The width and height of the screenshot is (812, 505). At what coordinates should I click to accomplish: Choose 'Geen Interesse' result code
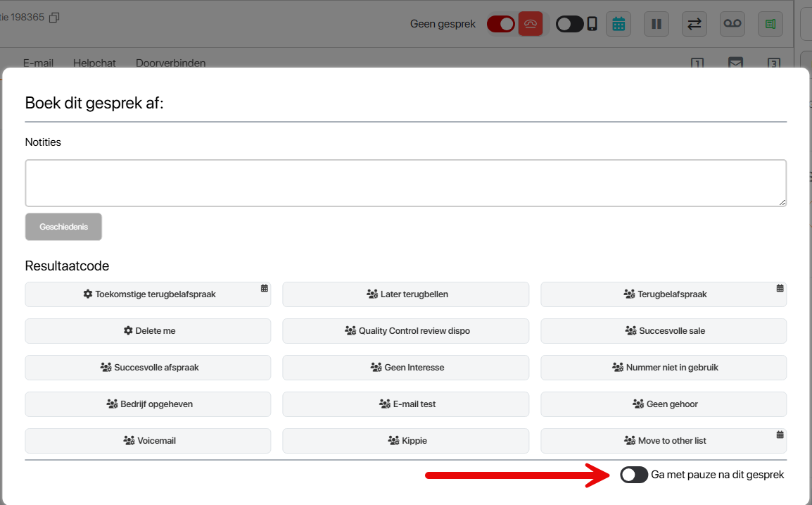pos(405,368)
